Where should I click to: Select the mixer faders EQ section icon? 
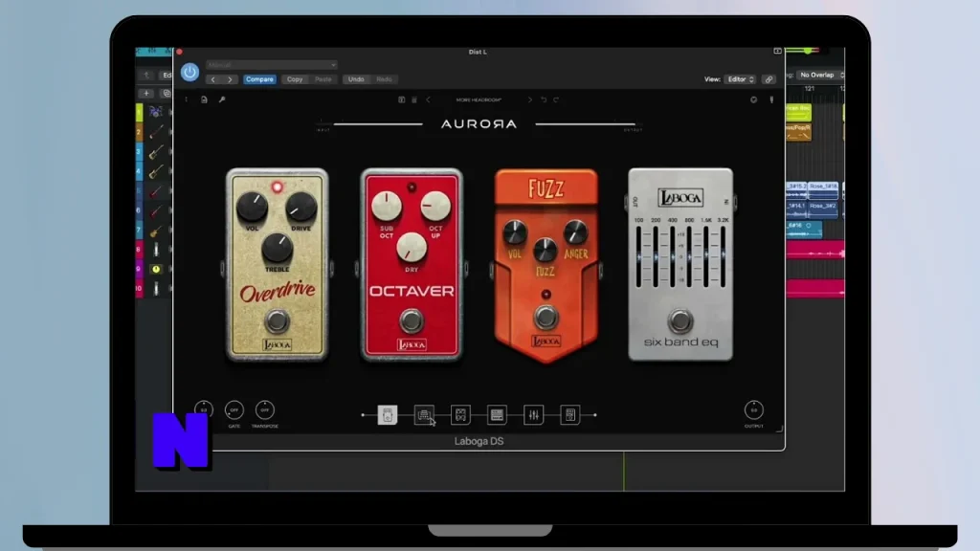coord(533,415)
